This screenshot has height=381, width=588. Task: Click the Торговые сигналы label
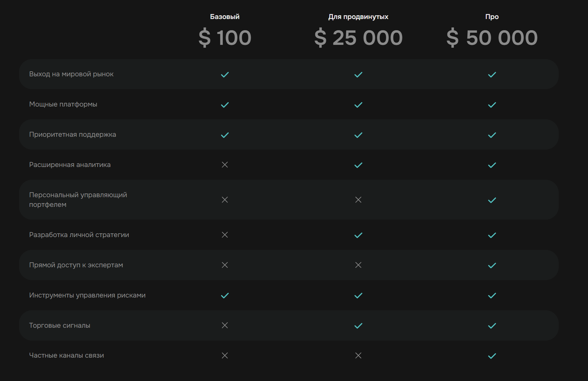[60, 326]
